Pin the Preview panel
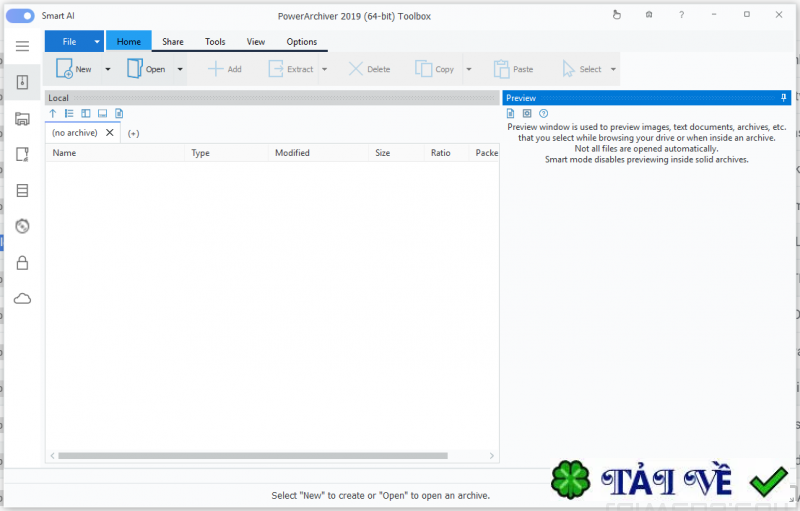 coord(784,97)
